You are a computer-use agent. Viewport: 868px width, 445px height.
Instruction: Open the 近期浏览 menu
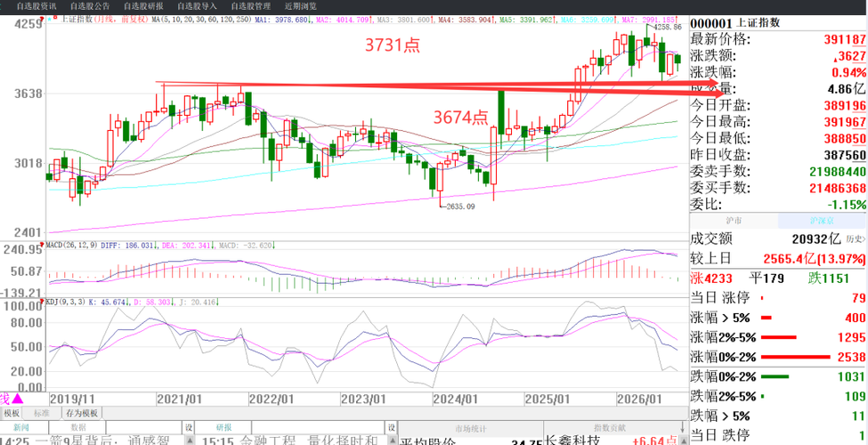click(x=301, y=6)
